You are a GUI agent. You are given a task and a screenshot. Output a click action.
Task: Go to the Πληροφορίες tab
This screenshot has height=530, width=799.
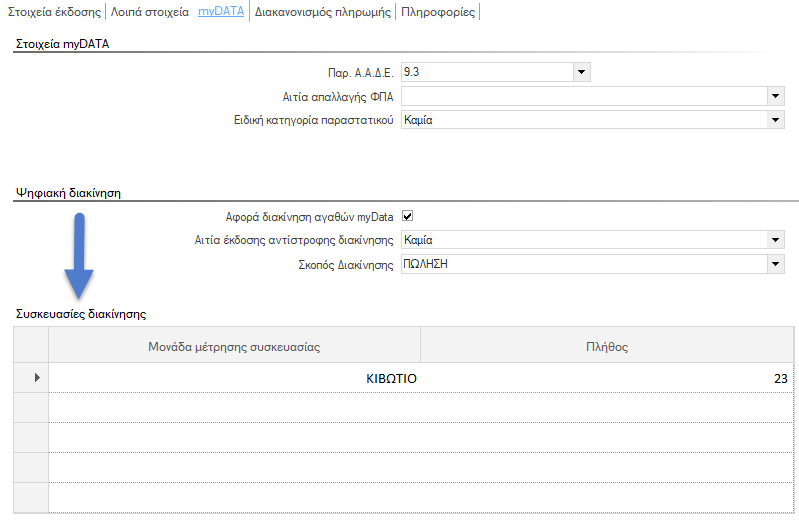point(438,12)
